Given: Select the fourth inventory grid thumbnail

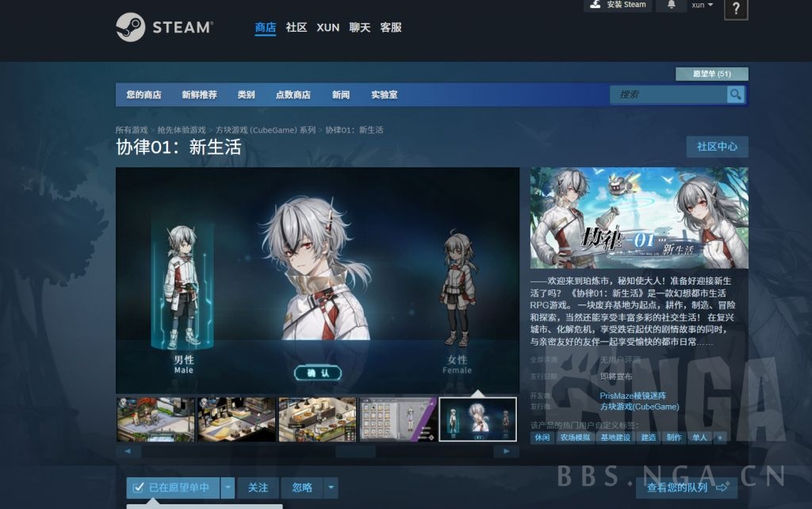Looking at the screenshot, I should 398,419.
